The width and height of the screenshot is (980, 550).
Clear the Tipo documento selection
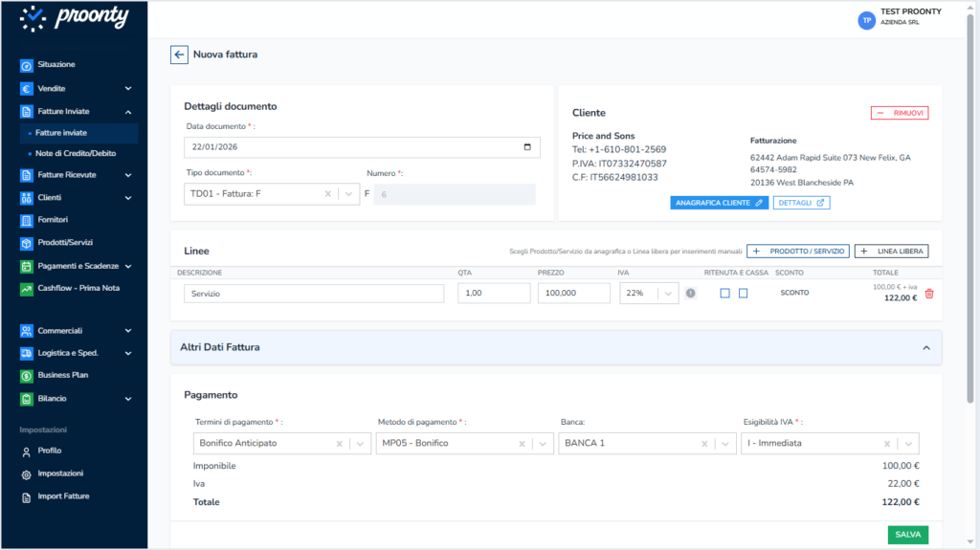(327, 194)
